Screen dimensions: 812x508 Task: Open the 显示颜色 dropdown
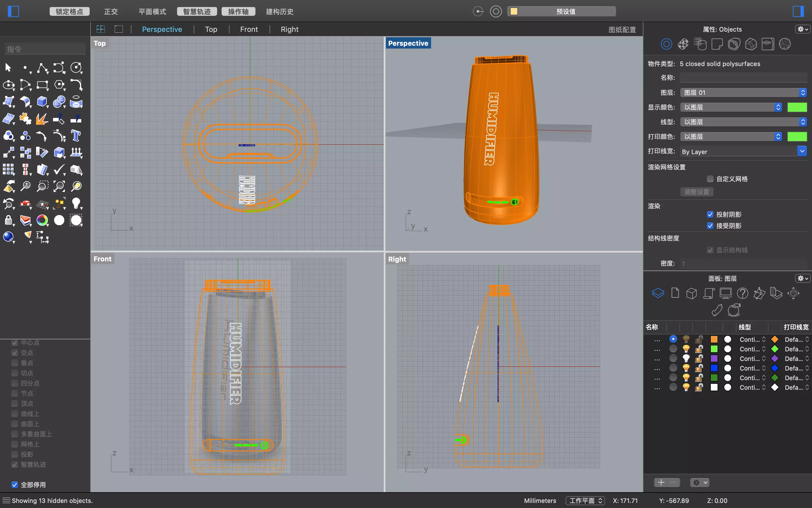coord(731,107)
